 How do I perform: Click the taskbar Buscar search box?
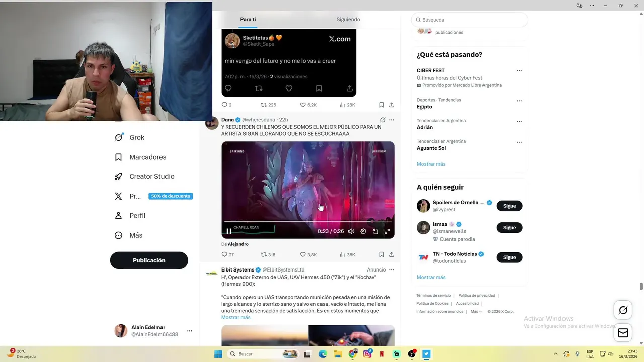click(262, 354)
